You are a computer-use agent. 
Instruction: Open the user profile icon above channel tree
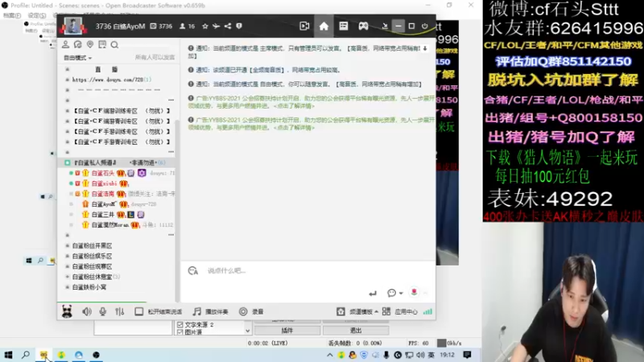tap(66, 44)
